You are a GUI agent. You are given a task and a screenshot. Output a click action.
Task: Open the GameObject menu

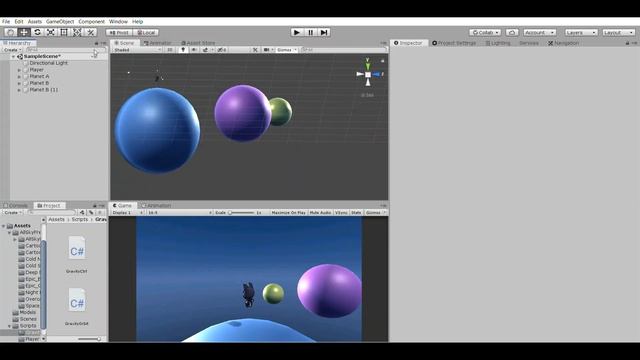[60, 21]
